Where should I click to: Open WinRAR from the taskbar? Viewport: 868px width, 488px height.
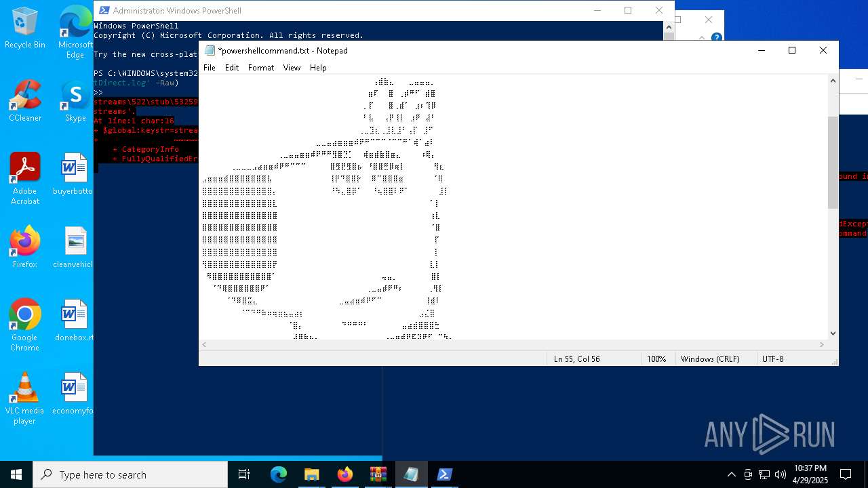378,474
